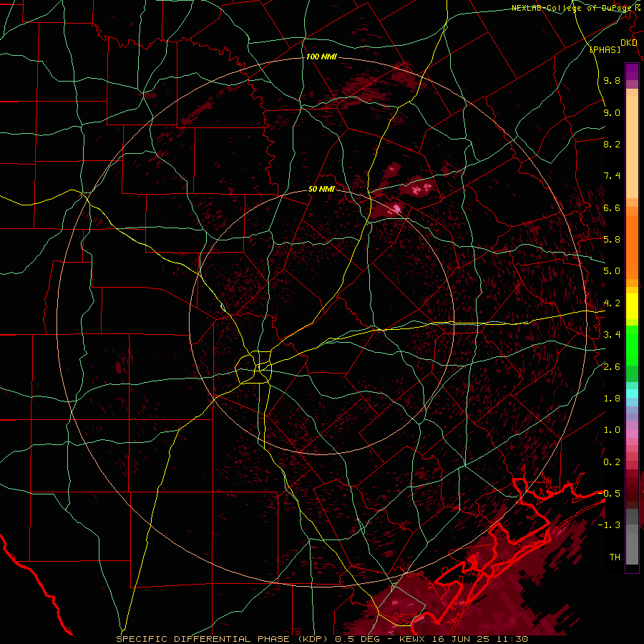Click the 9.0 legend value

click(612, 113)
